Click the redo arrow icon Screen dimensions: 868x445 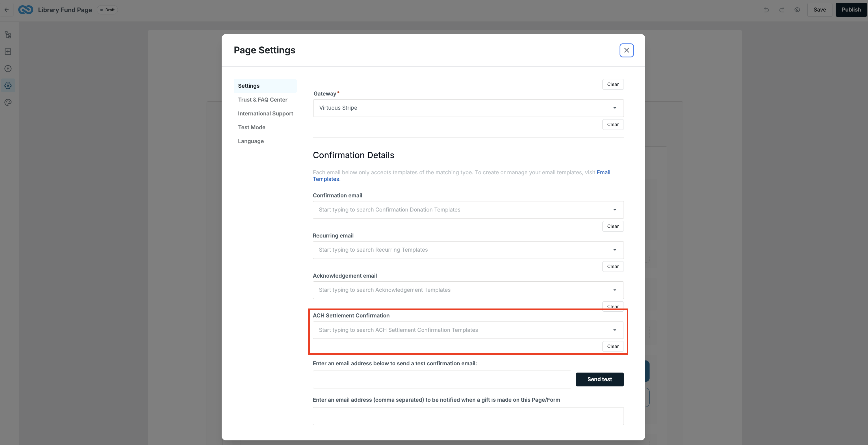[782, 10]
